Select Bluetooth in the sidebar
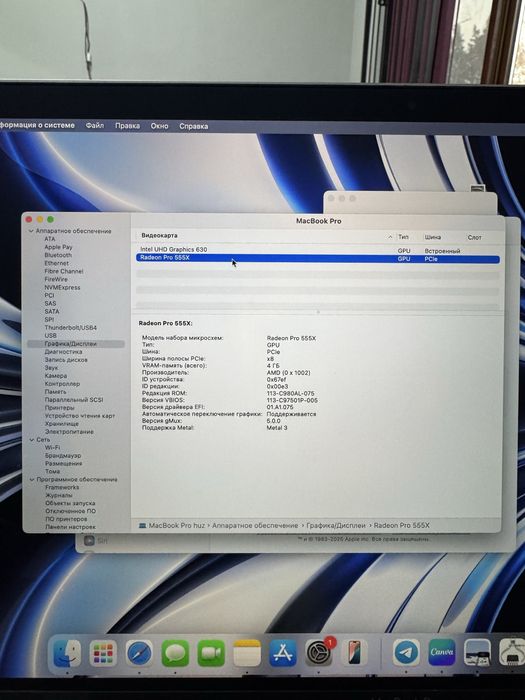This screenshot has height=700, width=525. [58, 255]
